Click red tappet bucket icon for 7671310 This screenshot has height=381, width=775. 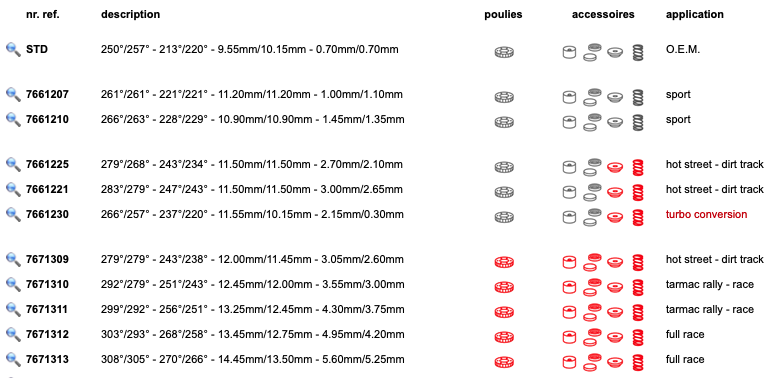pyautogui.click(x=569, y=287)
